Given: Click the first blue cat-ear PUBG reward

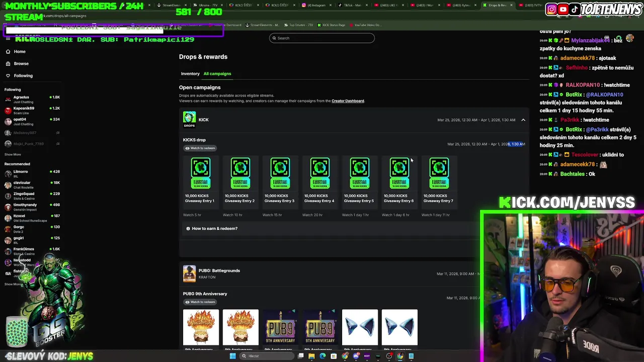Looking at the screenshot, I should pos(360,327).
